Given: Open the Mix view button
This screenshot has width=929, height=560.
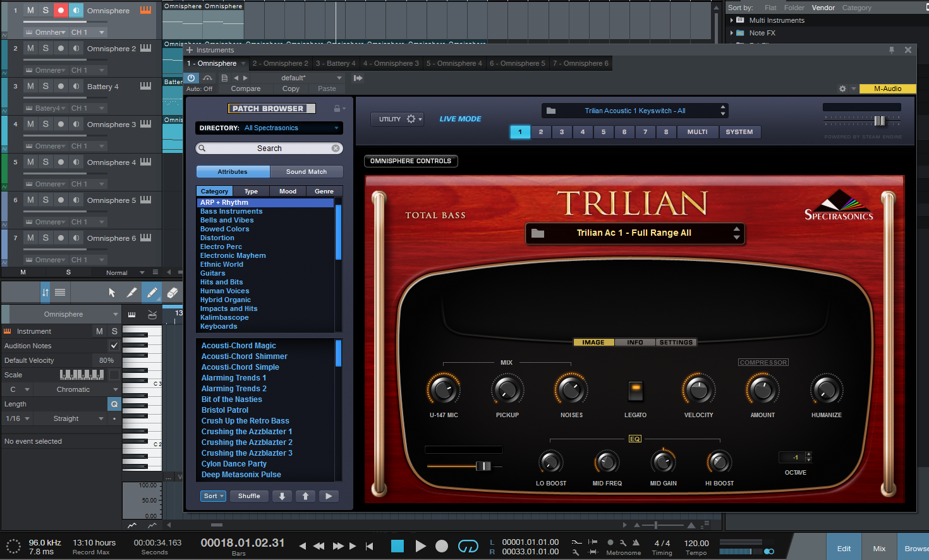Looking at the screenshot, I should 879,549.
